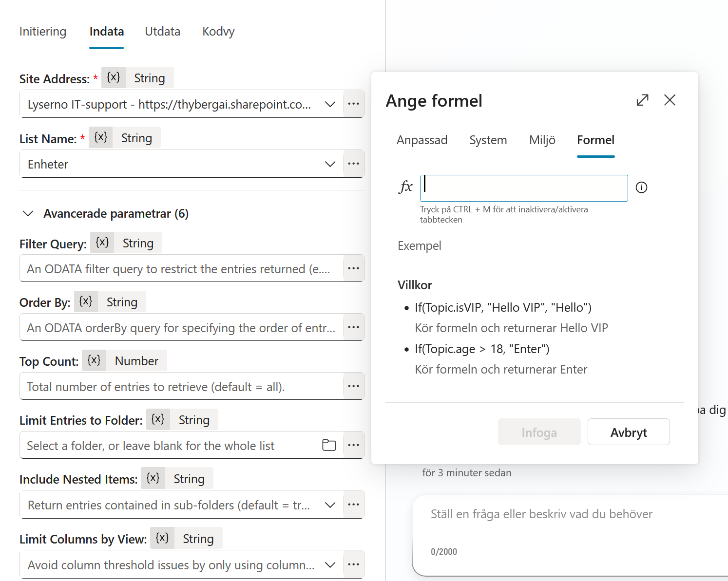This screenshot has width=728, height=581.
Task: Expand the Ange formel dialog to full size
Action: [x=643, y=100]
